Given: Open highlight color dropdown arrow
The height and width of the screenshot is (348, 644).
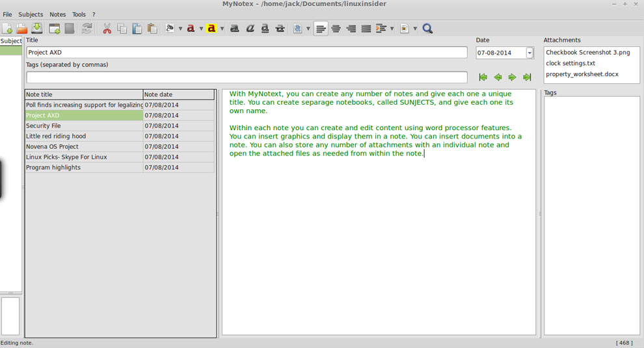Looking at the screenshot, I should click(222, 29).
